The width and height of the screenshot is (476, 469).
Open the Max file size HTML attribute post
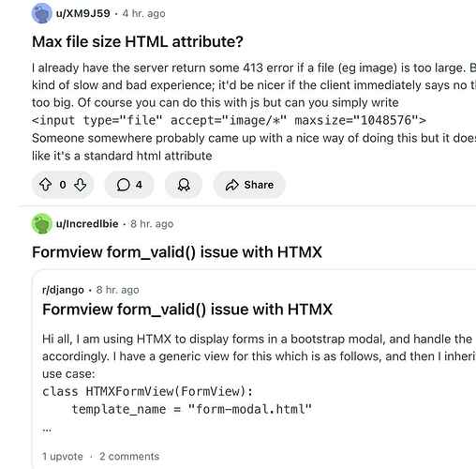(138, 41)
